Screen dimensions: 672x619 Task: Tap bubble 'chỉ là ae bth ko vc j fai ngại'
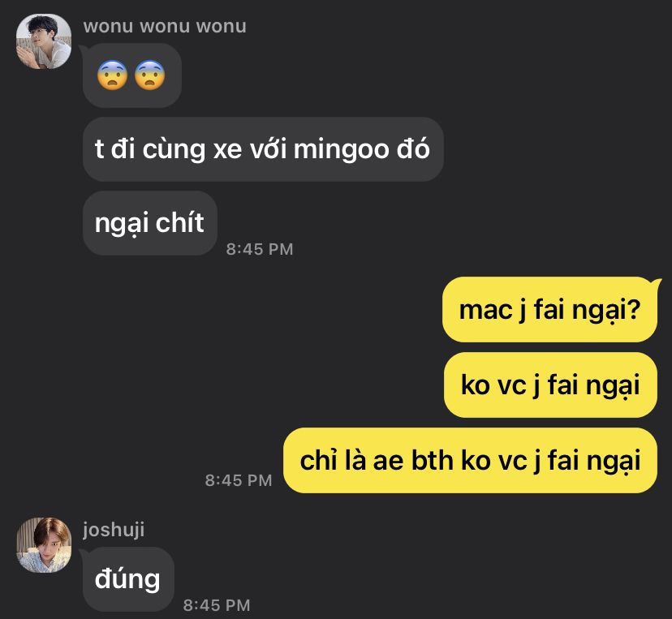[x=470, y=460]
